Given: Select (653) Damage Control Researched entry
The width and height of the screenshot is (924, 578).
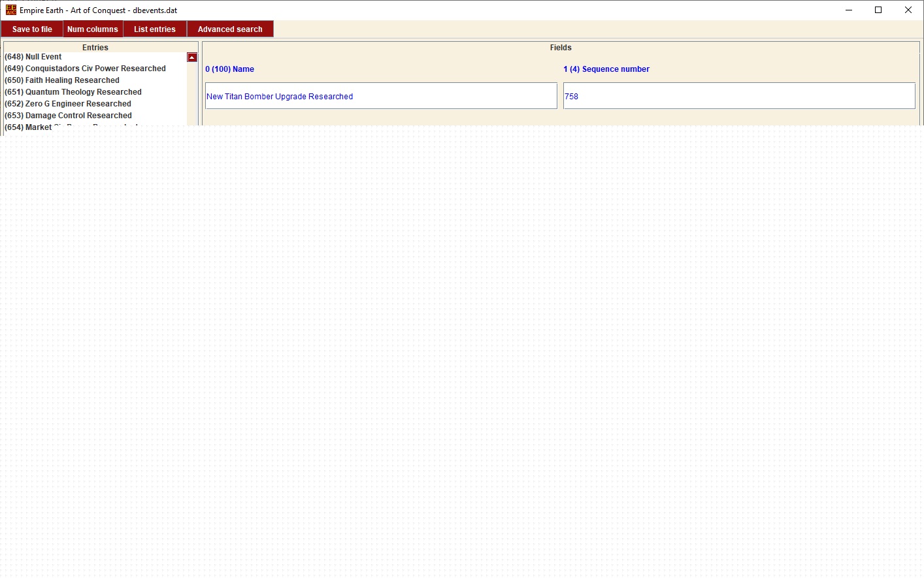Looking at the screenshot, I should coord(95,116).
